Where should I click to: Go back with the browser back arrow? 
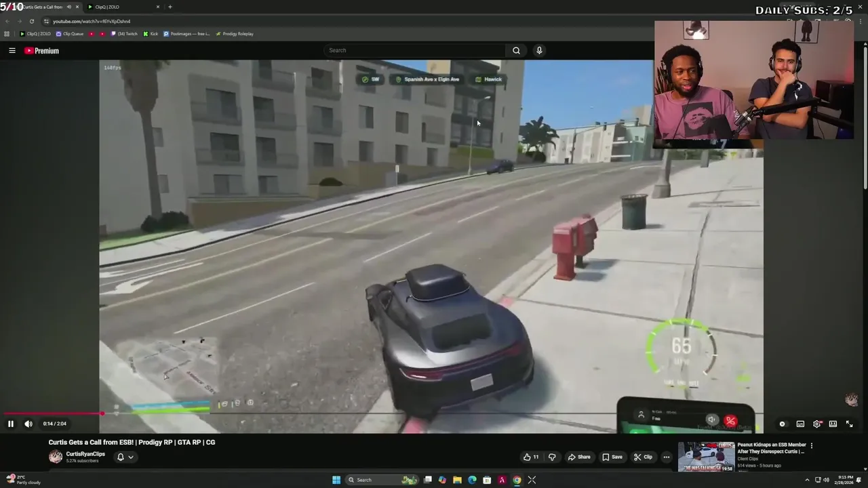[x=7, y=21]
